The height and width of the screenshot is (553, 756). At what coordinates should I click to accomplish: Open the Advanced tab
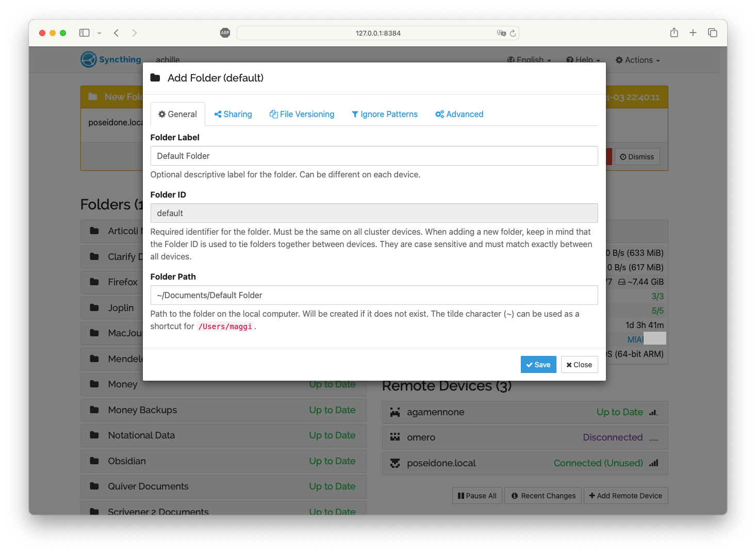pyautogui.click(x=459, y=115)
